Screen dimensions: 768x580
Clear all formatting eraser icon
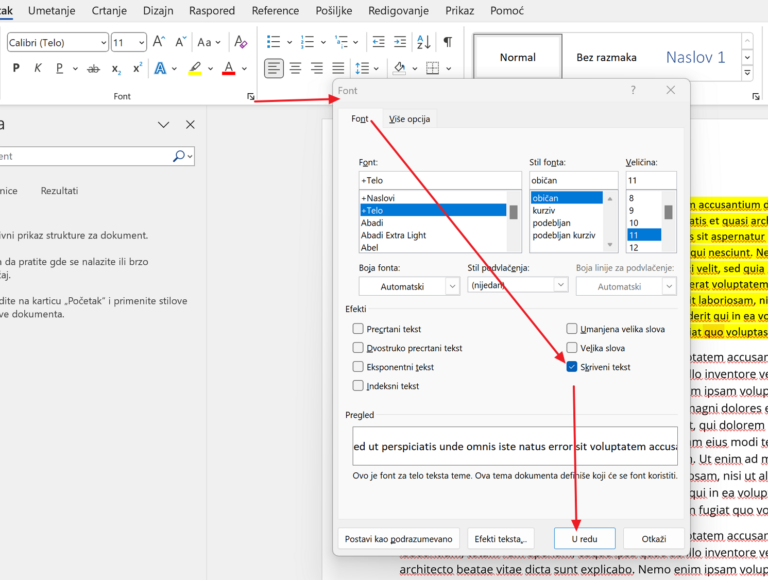click(x=240, y=42)
